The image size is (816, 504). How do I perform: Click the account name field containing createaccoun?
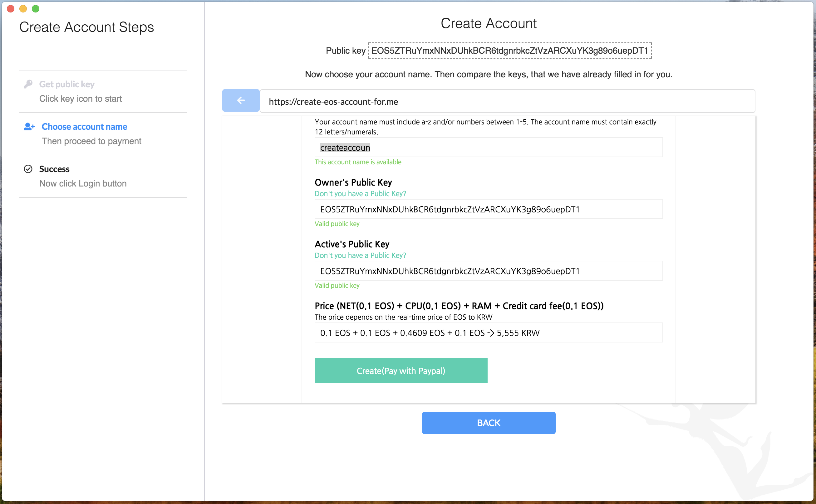(489, 147)
